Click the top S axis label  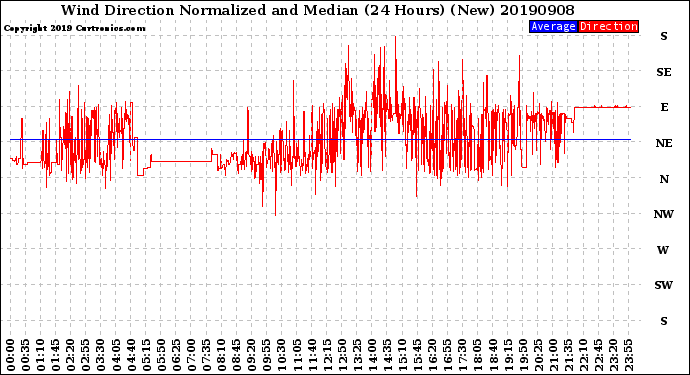(x=664, y=36)
